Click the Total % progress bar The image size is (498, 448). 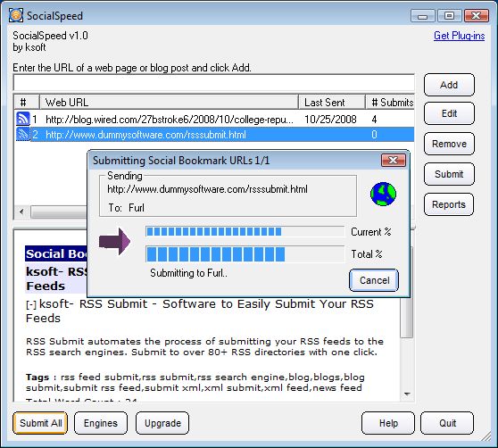(245, 254)
